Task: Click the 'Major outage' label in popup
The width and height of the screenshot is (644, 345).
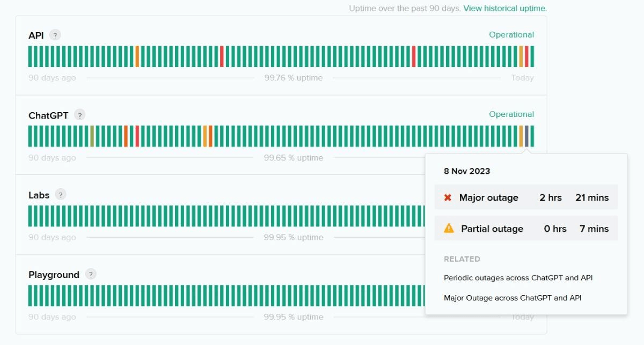Action: click(489, 197)
